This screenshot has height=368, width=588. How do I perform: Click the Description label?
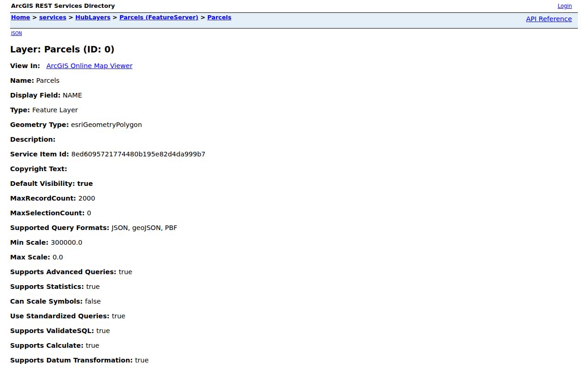coord(33,139)
